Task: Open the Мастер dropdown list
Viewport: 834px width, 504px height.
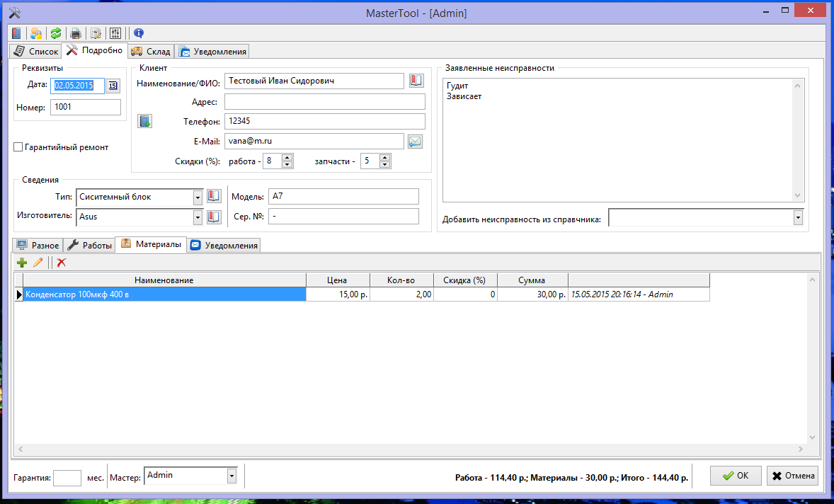Action: (x=232, y=476)
